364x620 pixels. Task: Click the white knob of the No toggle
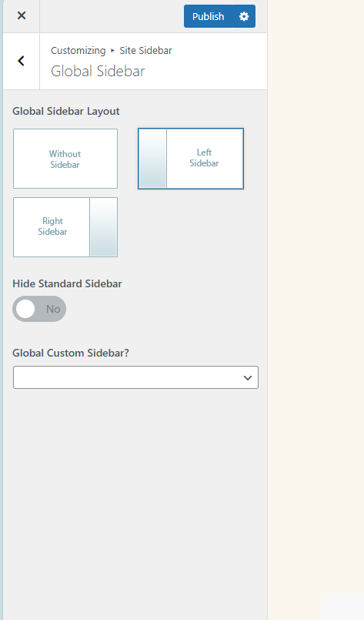pyautogui.click(x=25, y=309)
